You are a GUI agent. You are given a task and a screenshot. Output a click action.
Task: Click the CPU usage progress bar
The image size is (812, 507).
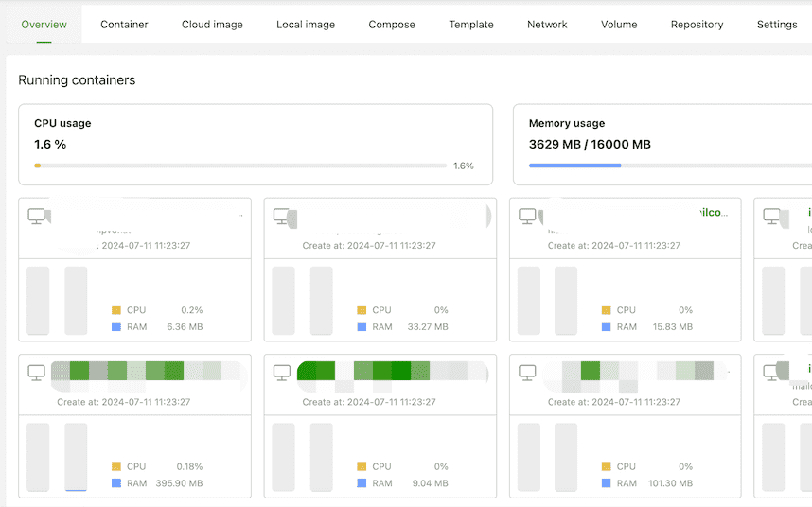coord(241,166)
